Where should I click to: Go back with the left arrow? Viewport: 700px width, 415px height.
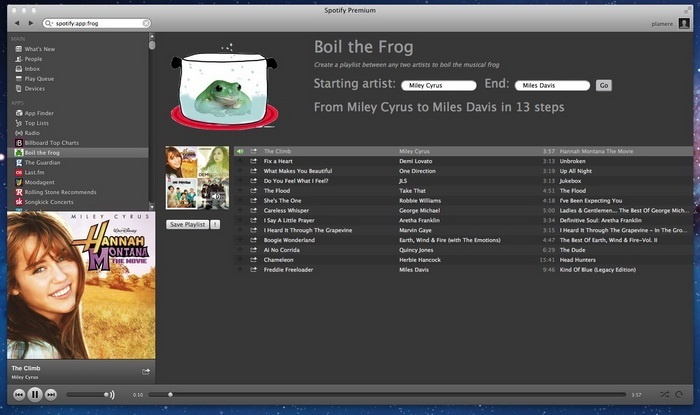[x=17, y=23]
